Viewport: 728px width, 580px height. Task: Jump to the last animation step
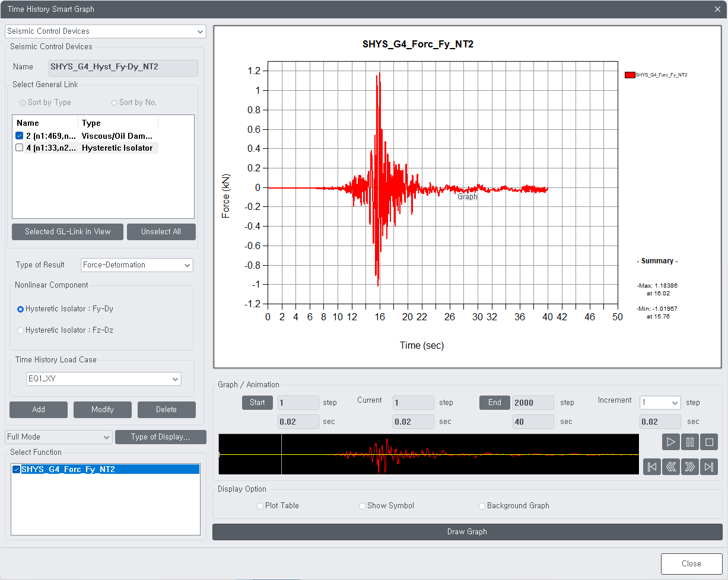(709, 467)
